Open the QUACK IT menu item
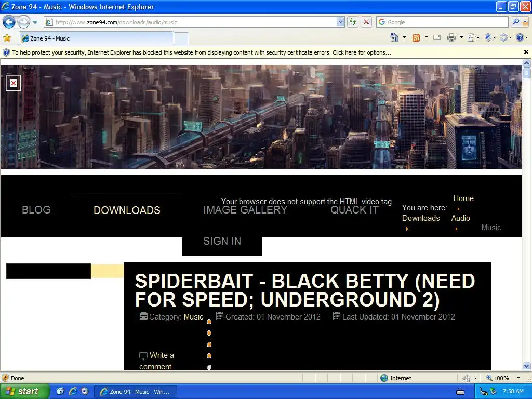 pos(354,210)
